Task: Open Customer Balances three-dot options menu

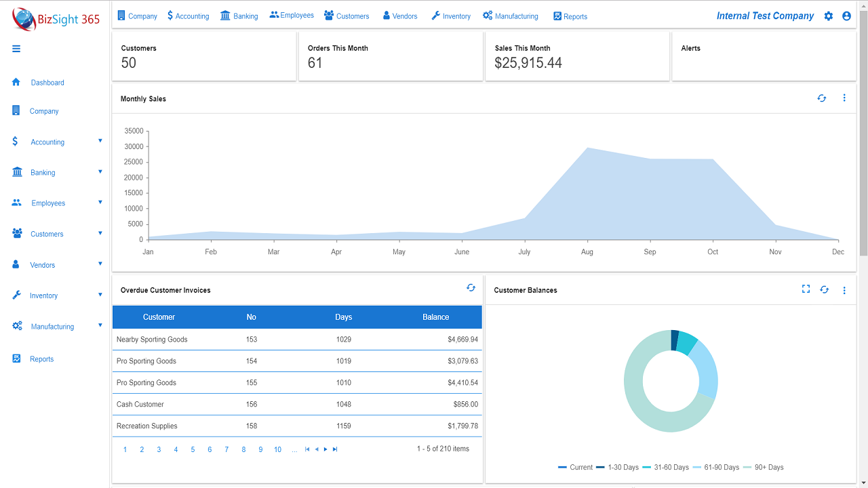Action: pos(844,290)
